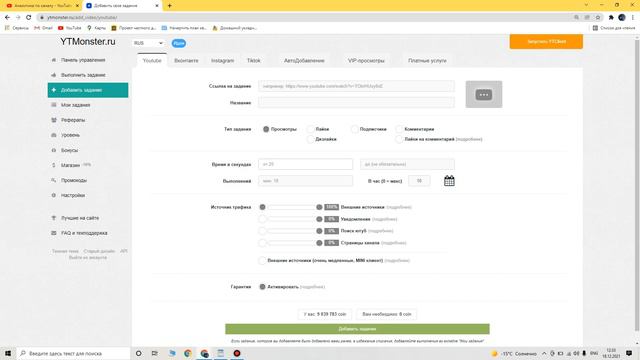Click the Chrome icon in the taskbar

click(x=188, y=353)
